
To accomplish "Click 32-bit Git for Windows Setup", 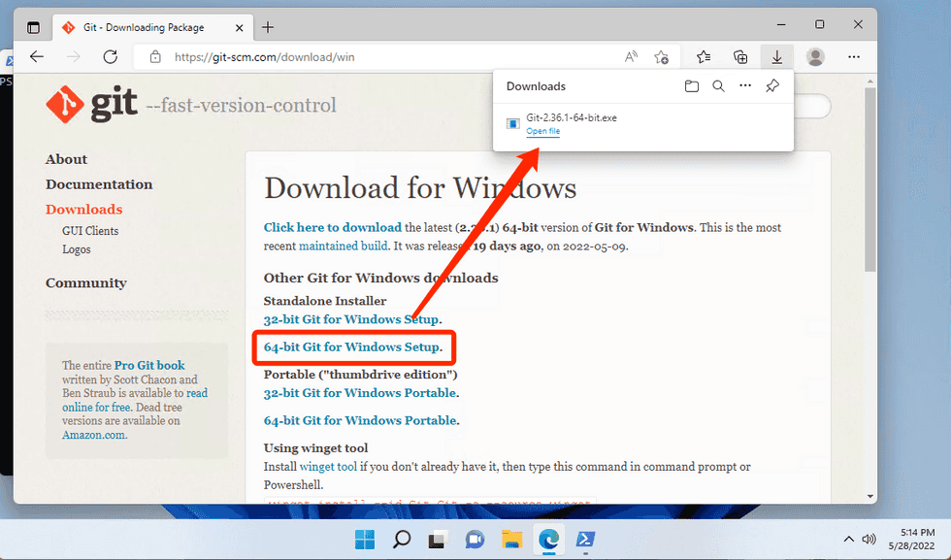I will pos(351,319).
